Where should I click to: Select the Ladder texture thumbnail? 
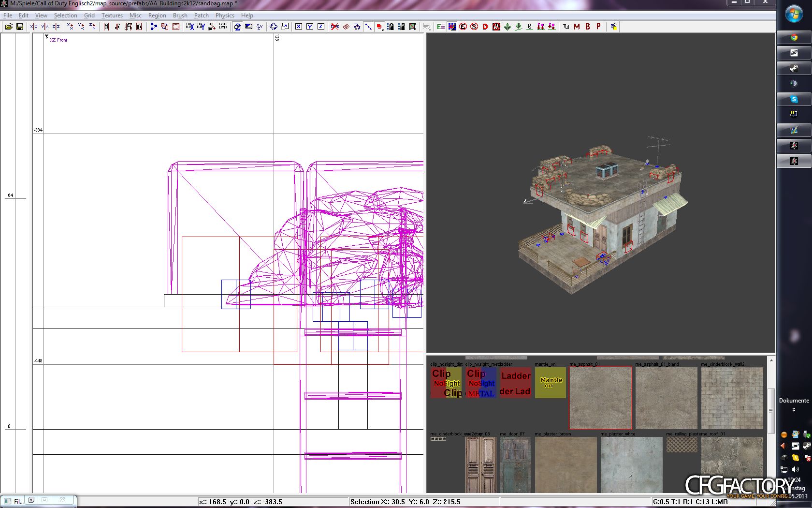(516, 383)
